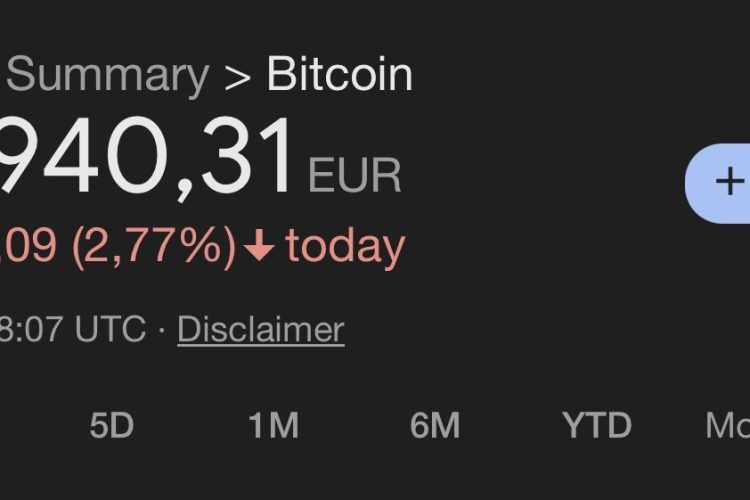Switch to the YTD range tab

[x=597, y=426]
